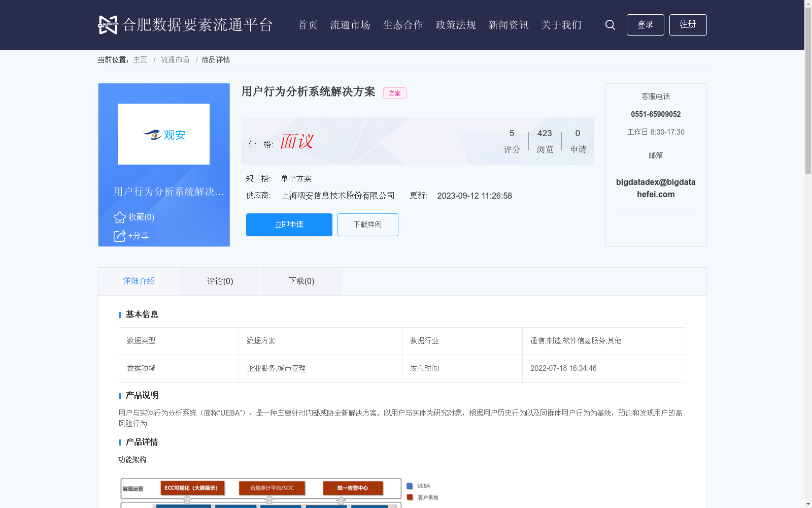Image resolution: width=812 pixels, height=508 pixels.
Task: Click the 0 申请 count
Action: (x=578, y=141)
